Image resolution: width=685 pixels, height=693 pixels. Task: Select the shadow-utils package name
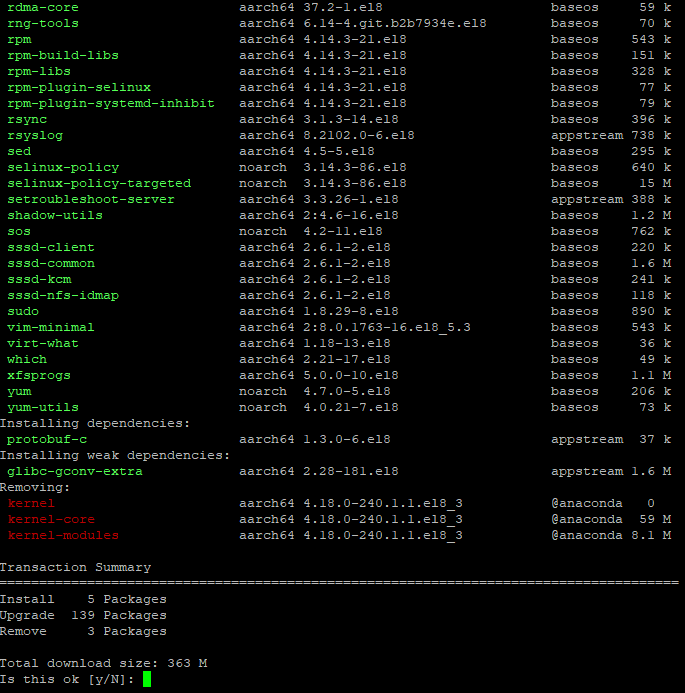click(x=55, y=215)
